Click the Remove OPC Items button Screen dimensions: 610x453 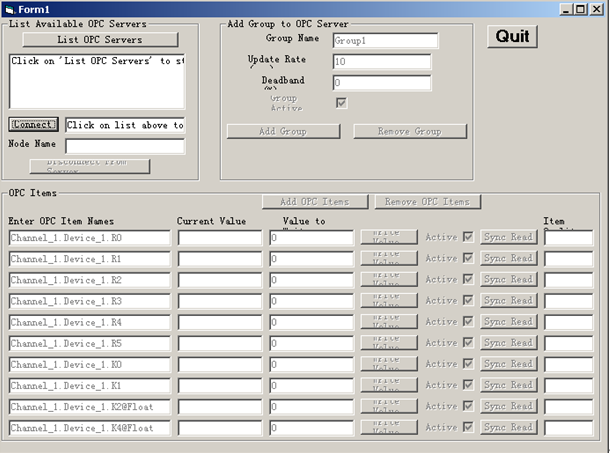point(427,202)
